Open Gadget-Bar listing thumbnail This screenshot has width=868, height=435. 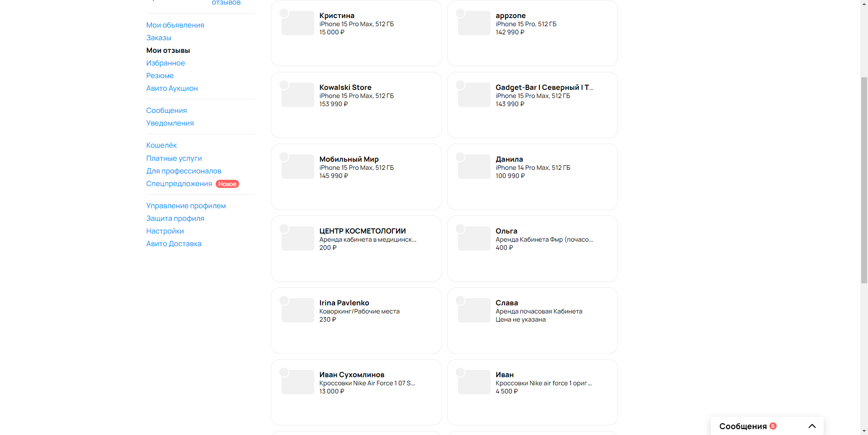(x=474, y=95)
